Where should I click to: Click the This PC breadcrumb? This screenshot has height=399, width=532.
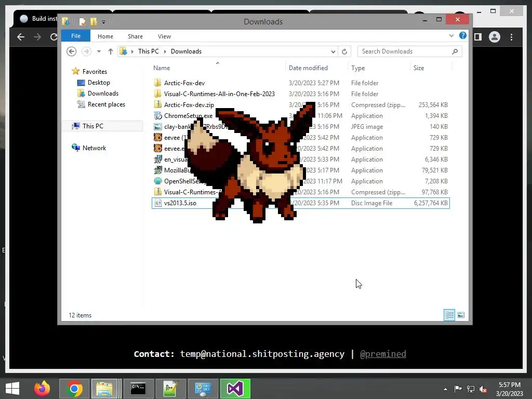[148, 51]
